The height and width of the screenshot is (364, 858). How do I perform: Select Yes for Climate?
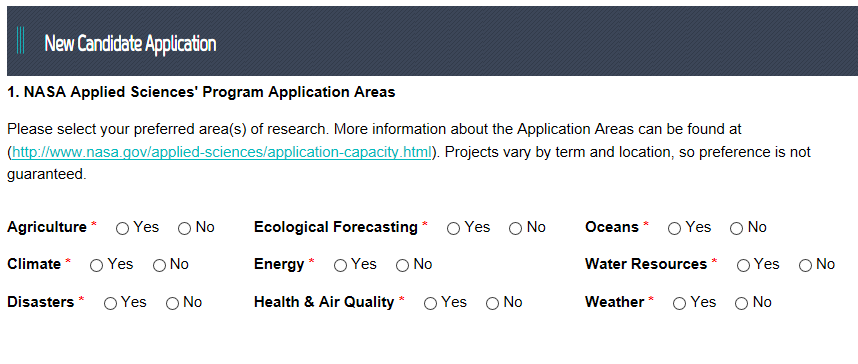click(x=96, y=266)
